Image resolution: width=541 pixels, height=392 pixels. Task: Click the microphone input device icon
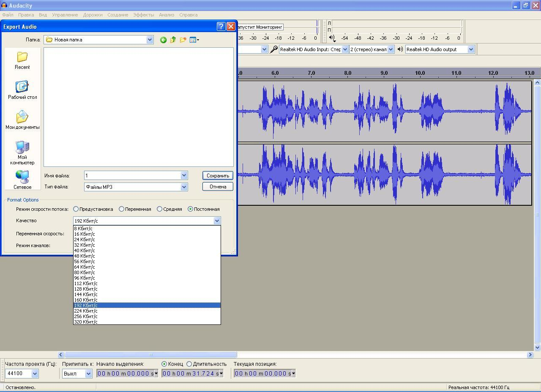pyautogui.click(x=274, y=49)
